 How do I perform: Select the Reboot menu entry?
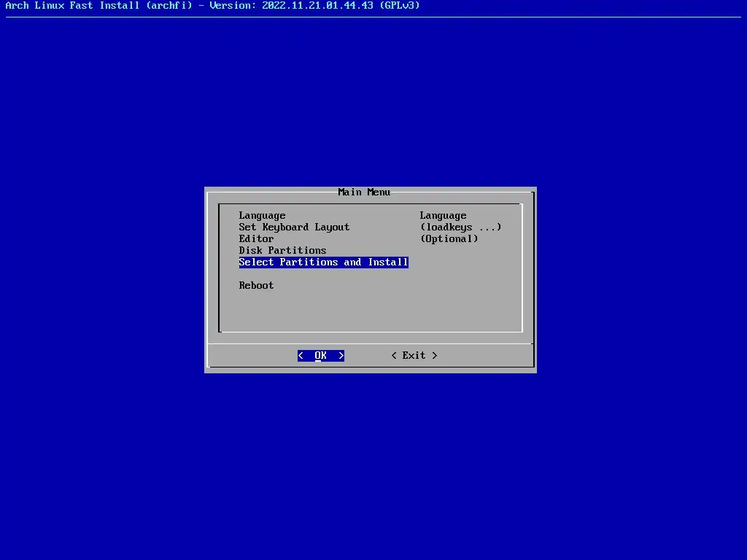[256, 286]
